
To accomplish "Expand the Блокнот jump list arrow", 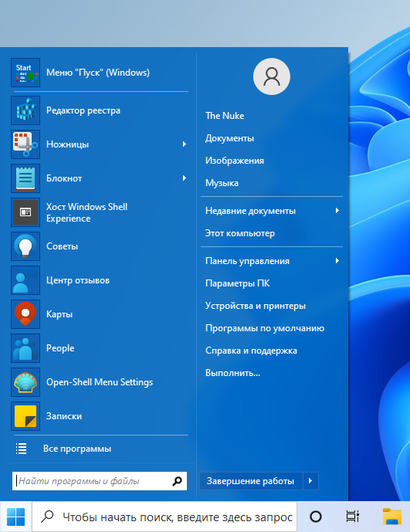I will point(185,178).
